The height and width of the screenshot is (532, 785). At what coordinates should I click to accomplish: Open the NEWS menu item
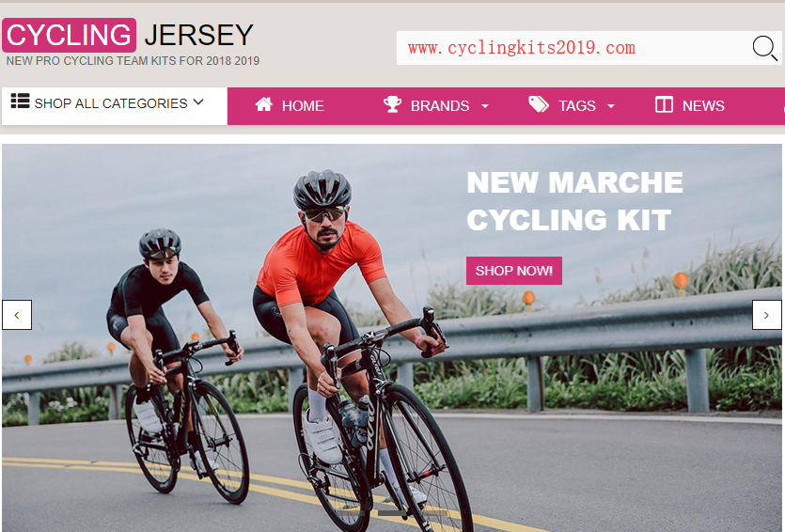coord(689,105)
